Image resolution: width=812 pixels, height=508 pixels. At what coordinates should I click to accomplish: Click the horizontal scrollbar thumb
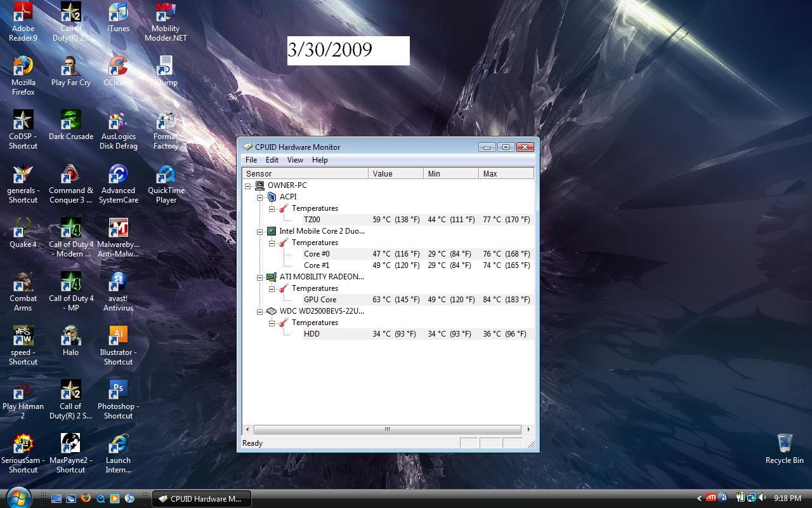click(x=387, y=430)
